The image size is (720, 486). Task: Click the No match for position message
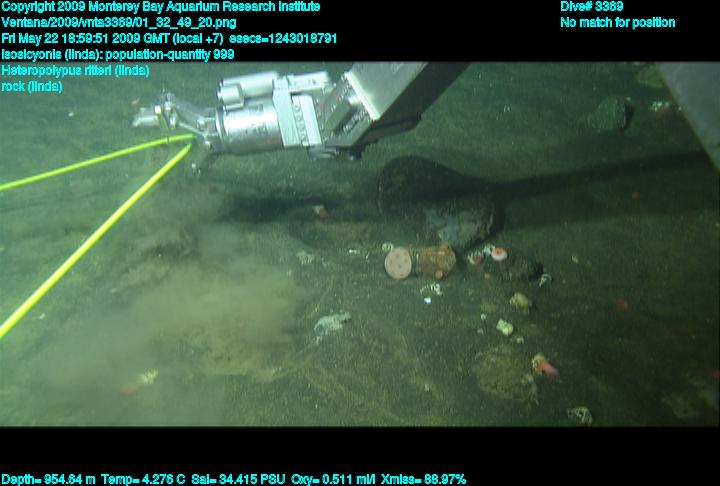pyautogui.click(x=617, y=22)
